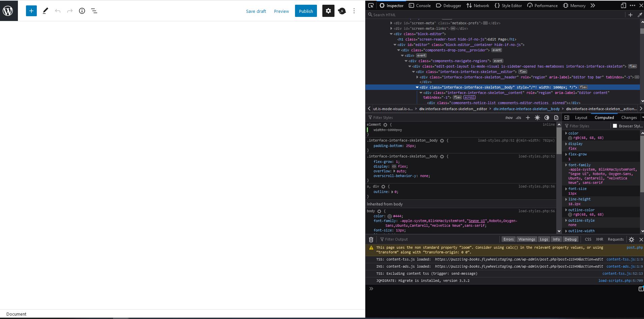
Task: Toggle the Debug console filter
Action: 570,239
